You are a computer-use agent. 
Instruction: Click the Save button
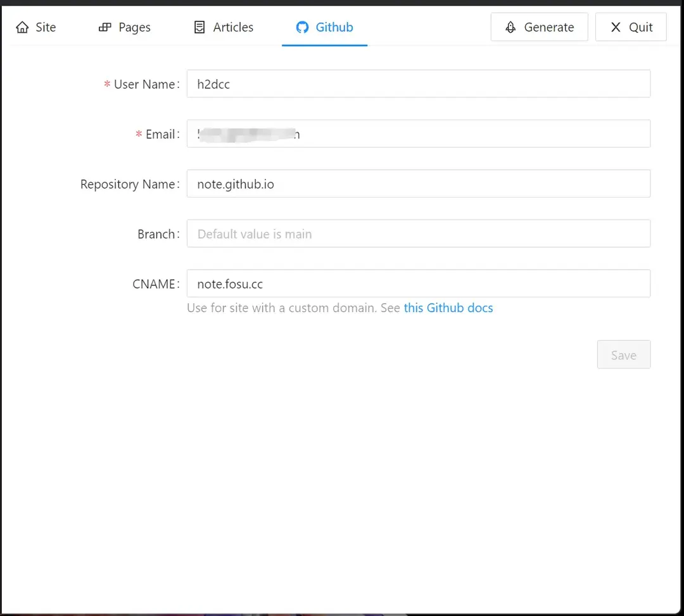tap(624, 355)
